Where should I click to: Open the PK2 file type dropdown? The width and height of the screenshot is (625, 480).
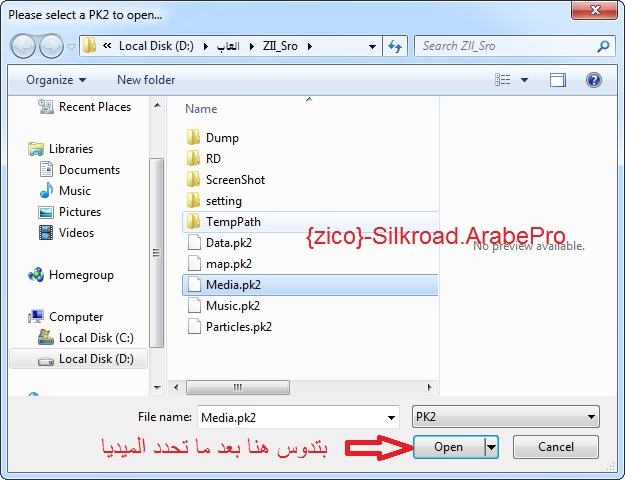pos(506,417)
